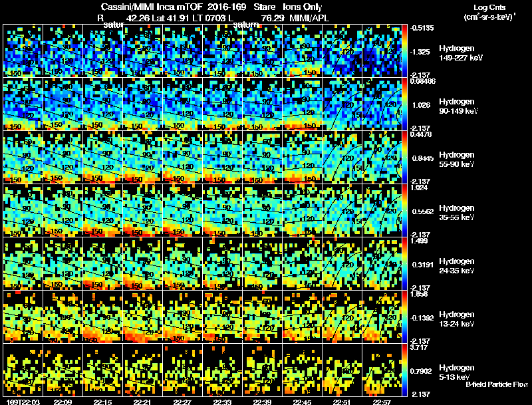Click the '22:15' time axis label
The image size is (532, 405).
point(103,402)
